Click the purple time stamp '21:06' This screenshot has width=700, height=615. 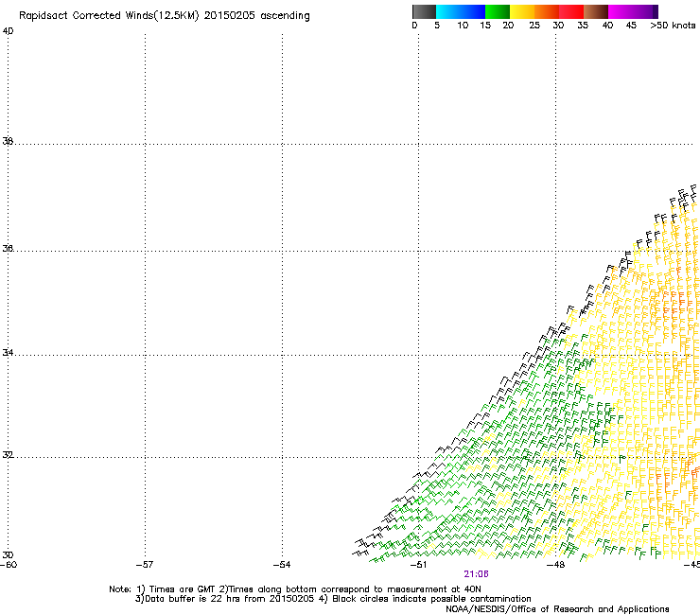click(x=476, y=574)
